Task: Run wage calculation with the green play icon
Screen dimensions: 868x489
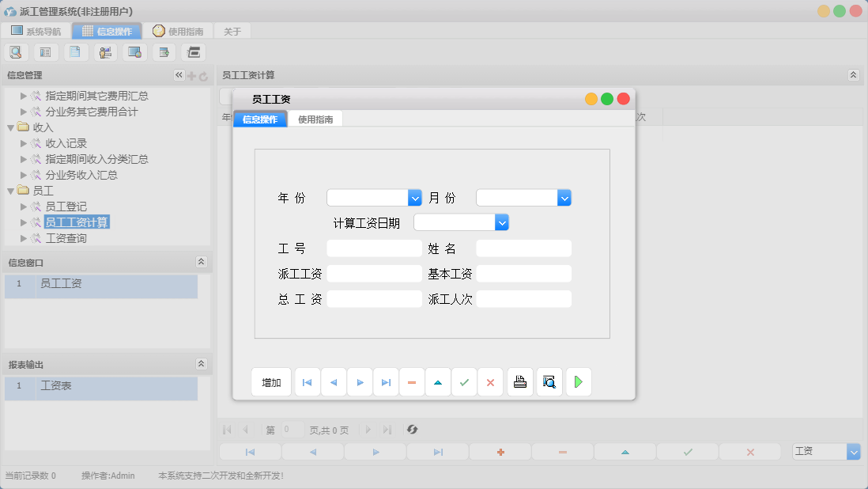Action: pos(578,381)
